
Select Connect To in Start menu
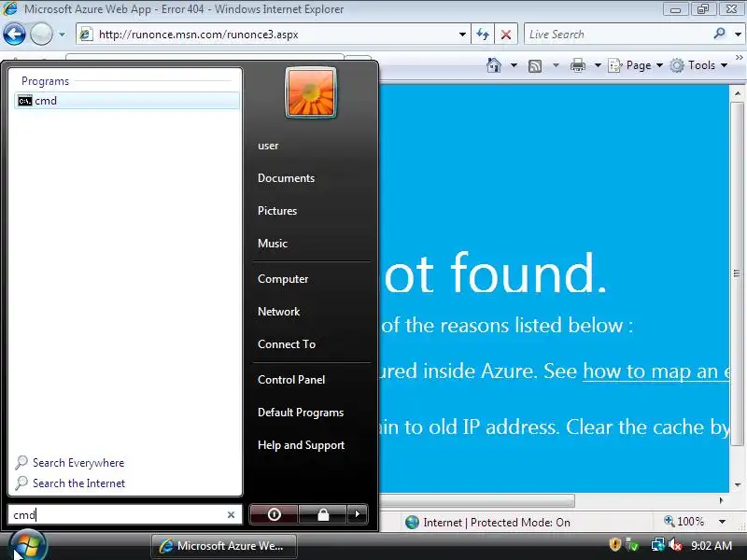click(287, 344)
